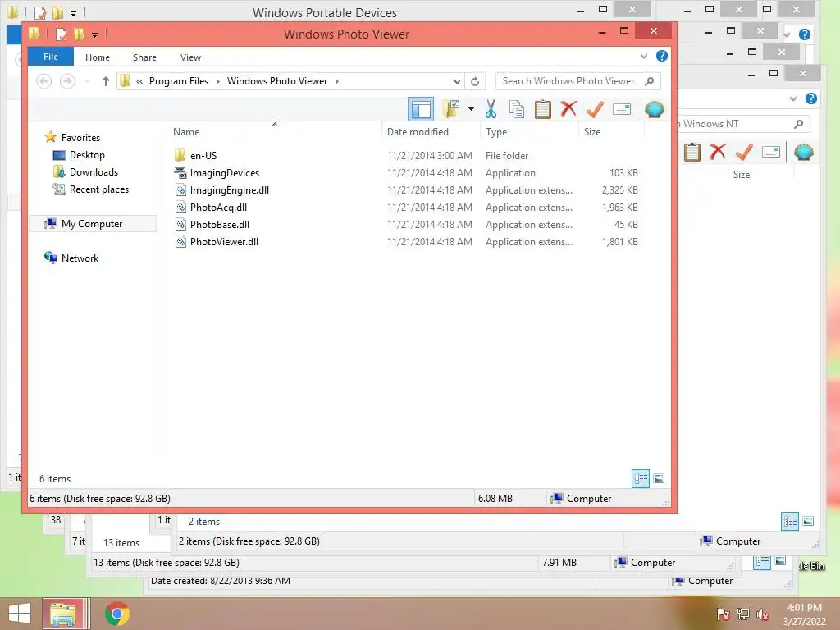The height and width of the screenshot is (630, 840).
Task: Select My Computer in navigation pane
Action: pyautogui.click(x=92, y=224)
